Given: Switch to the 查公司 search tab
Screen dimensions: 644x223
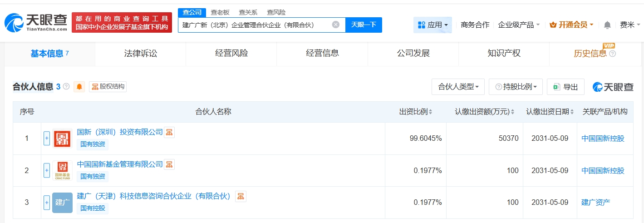Looking at the screenshot, I should click(192, 12).
